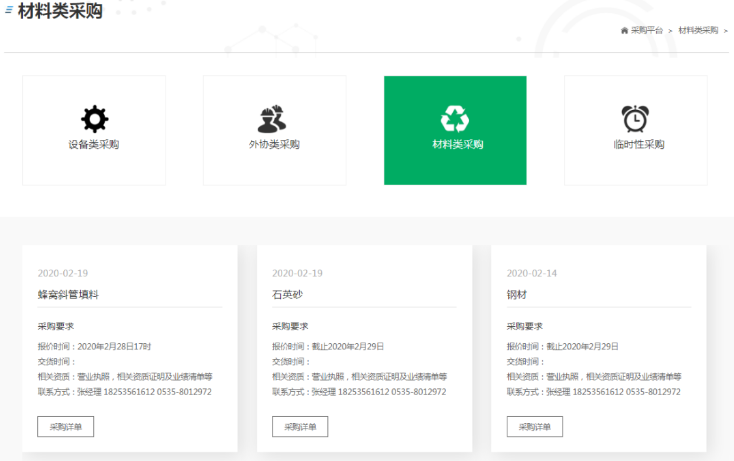The image size is (734, 461).
Task: Click the 钢材 procurement title
Action: [x=517, y=295]
